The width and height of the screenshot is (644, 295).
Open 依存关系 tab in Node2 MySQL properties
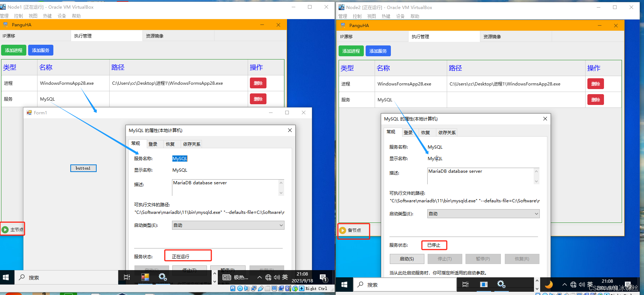(x=447, y=132)
